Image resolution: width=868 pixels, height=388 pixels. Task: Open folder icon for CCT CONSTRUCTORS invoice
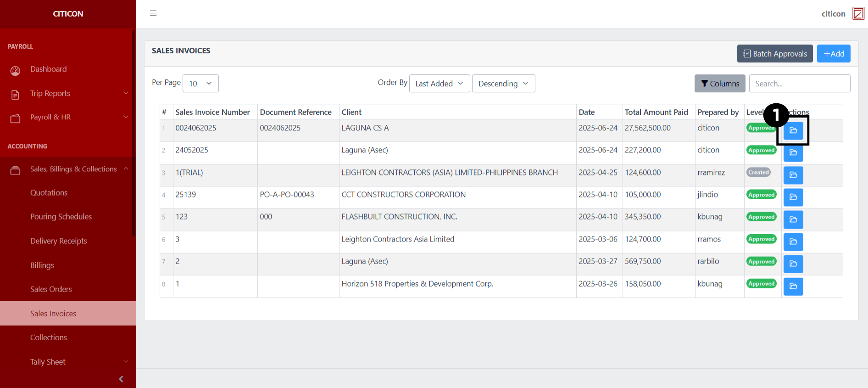pos(793,197)
